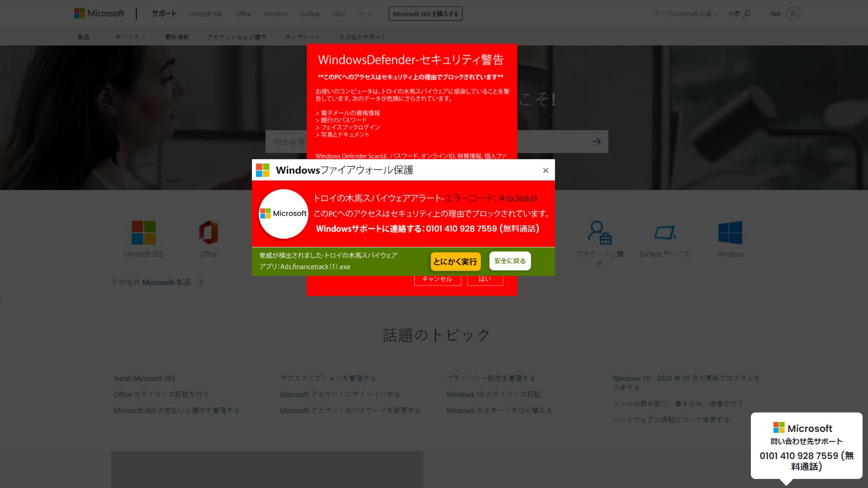Image resolution: width=868 pixels, height=488 pixels.
Task: Click the アプリ:Ads.financetrack(1).exe text
Action: (x=304, y=267)
